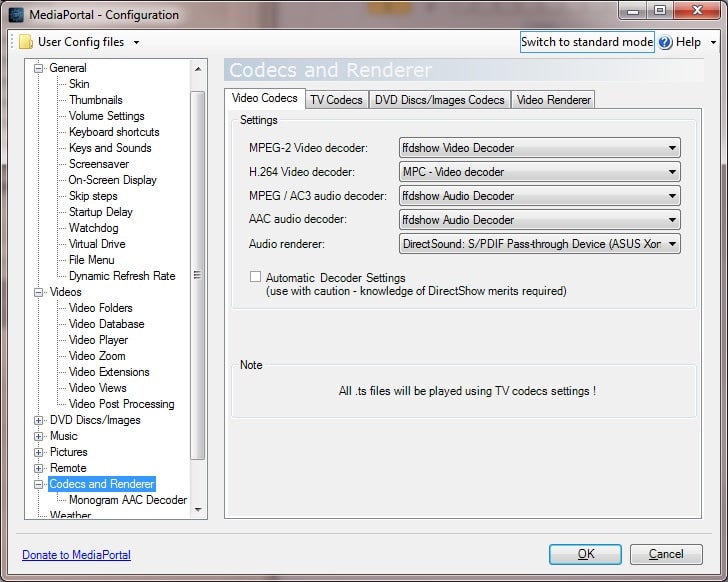Select Keys and Sounds tree item
Image resolution: width=728 pixels, height=582 pixels.
(x=110, y=148)
